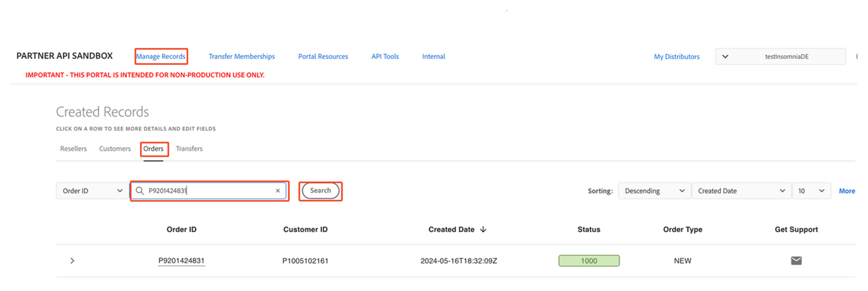The width and height of the screenshot is (868, 291).
Task: Clear search field with X icon
Action: pos(277,191)
